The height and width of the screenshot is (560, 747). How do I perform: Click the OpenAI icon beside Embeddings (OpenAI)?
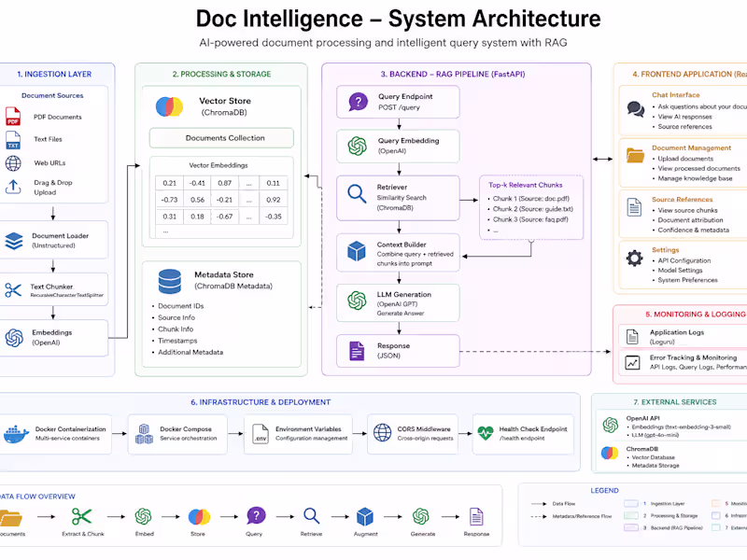pyautogui.click(x=14, y=338)
